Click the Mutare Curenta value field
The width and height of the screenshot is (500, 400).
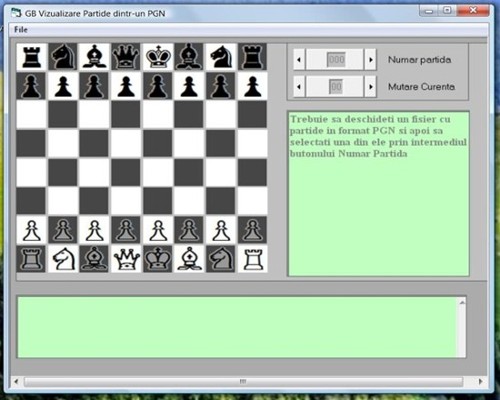[x=336, y=87]
